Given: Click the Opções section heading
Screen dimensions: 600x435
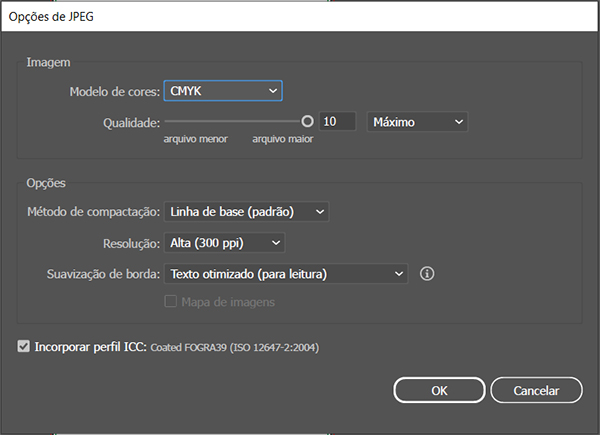Looking at the screenshot, I should pyautogui.click(x=48, y=183).
